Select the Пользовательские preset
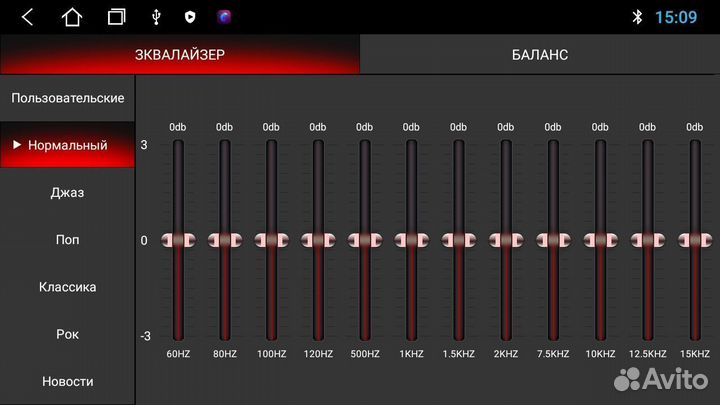720x405 pixels. click(x=67, y=98)
